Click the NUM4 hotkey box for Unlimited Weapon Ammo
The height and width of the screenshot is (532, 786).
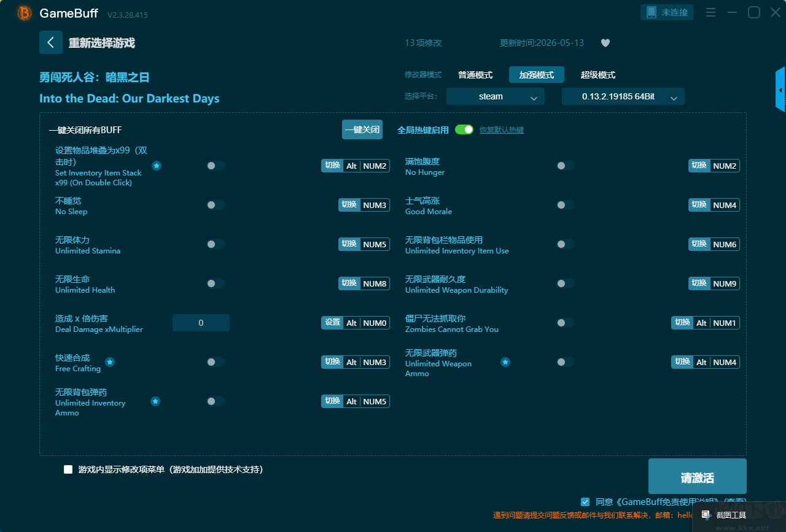[x=725, y=362]
